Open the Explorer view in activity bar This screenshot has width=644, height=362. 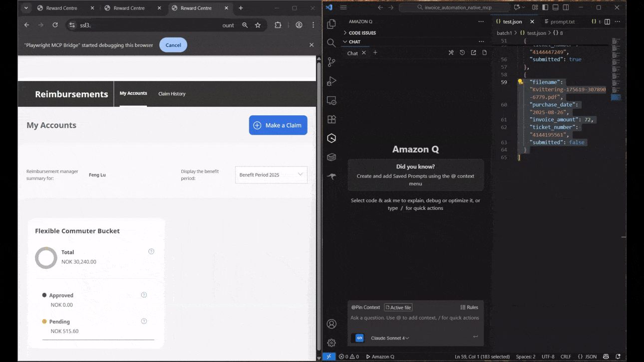click(x=331, y=24)
